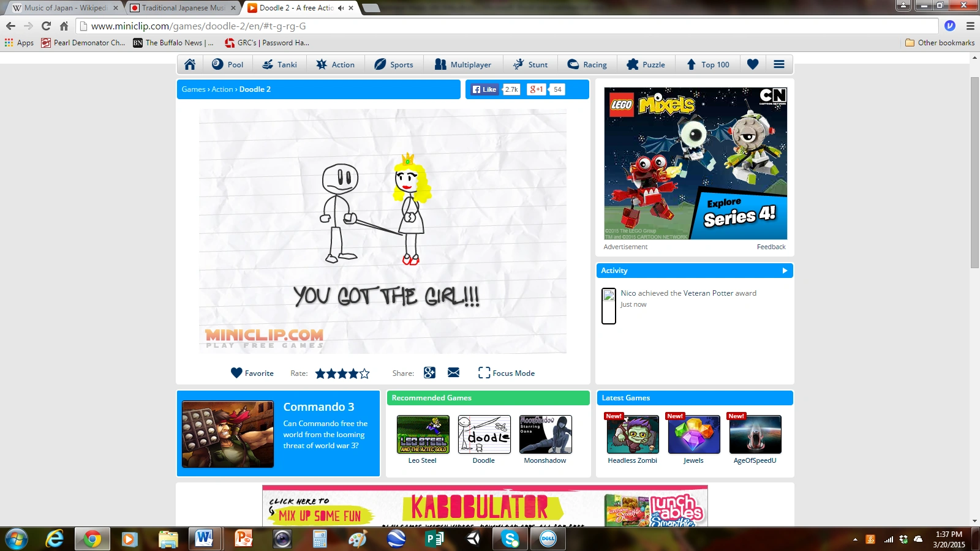
Task: Open the Commando 3 thumbnail image
Action: click(x=228, y=434)
